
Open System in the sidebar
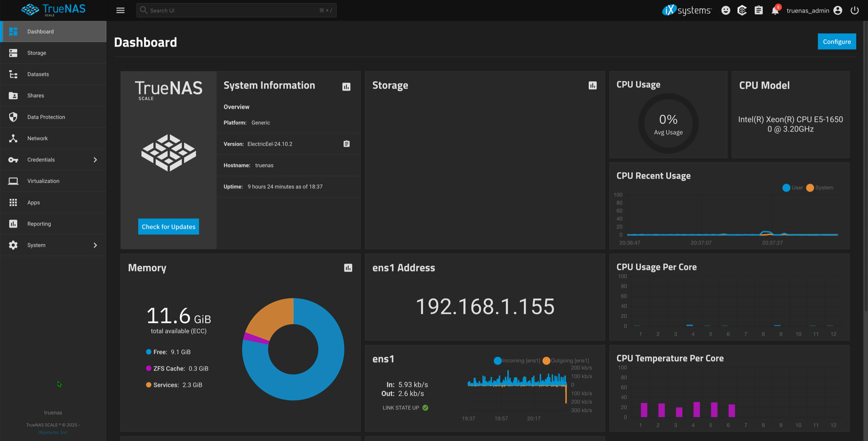click(53, 245)
